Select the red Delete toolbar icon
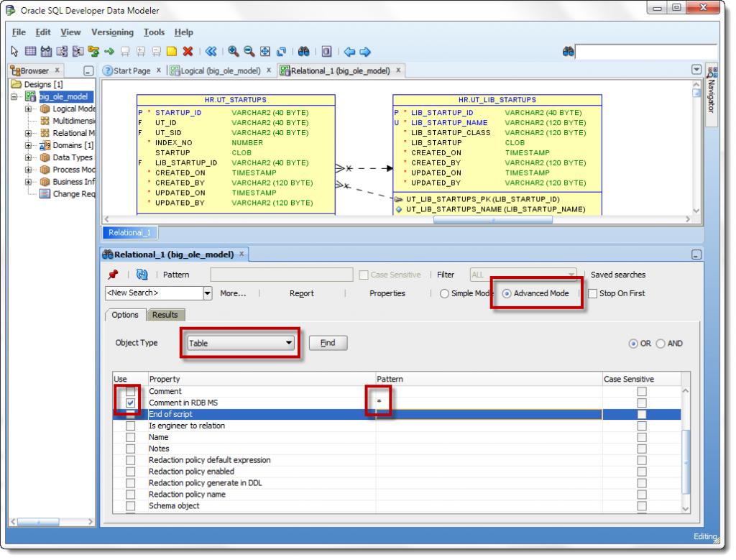Viewport: 736px width, 560px height. click(187, 51)
